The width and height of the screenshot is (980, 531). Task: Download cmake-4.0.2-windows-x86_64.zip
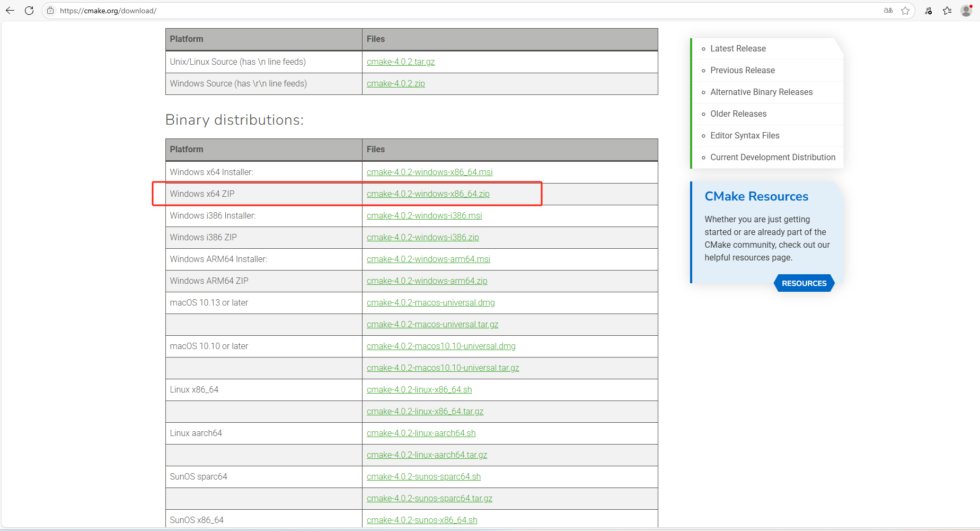coord(428,194)
